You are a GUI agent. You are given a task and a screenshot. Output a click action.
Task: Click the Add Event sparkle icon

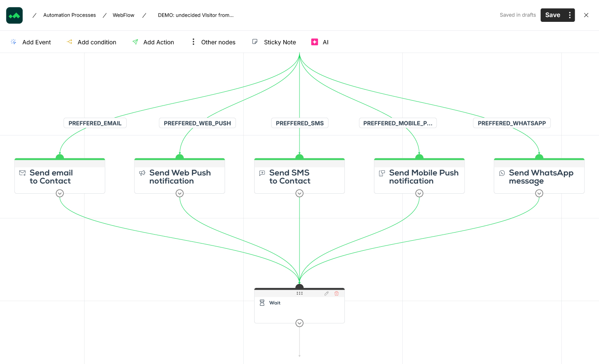point(13,42)
